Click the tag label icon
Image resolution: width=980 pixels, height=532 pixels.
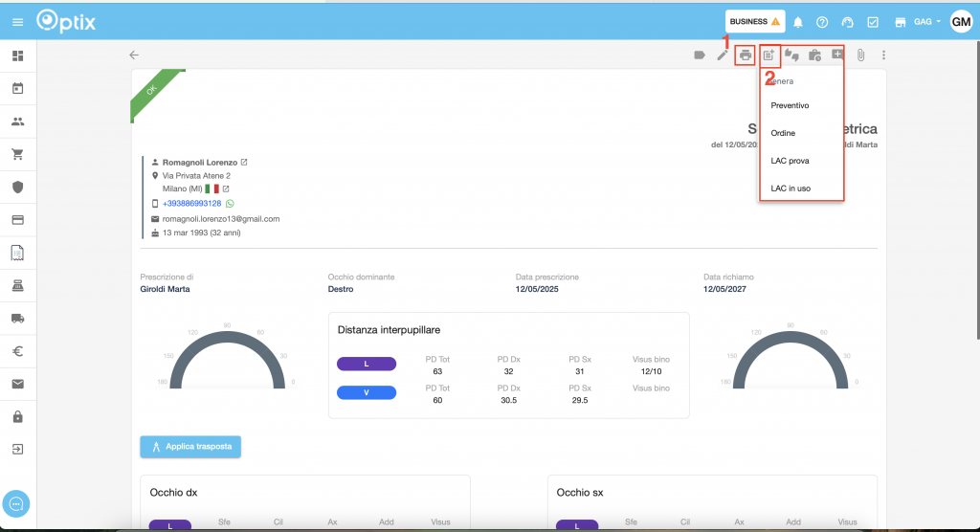700,55
